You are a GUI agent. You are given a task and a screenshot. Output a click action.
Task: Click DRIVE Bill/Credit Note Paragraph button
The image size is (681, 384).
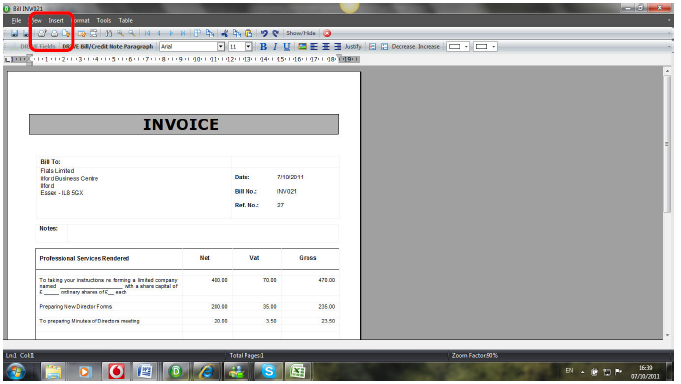click(108, 46)
